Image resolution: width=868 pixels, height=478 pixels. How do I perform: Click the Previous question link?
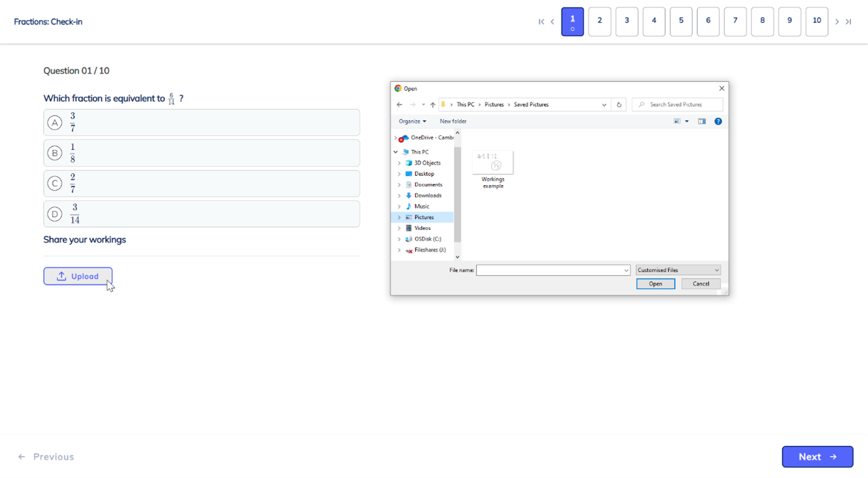[x=46, y=457]
